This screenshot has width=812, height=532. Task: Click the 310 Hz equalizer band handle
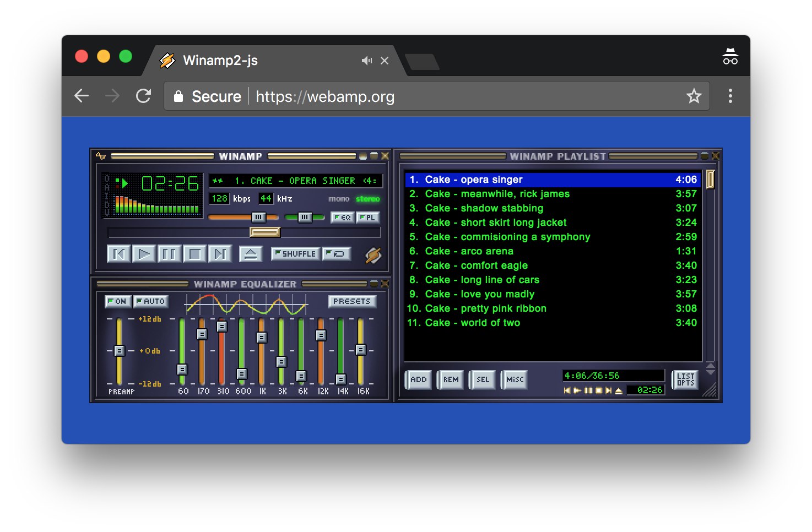coord(222,327)
